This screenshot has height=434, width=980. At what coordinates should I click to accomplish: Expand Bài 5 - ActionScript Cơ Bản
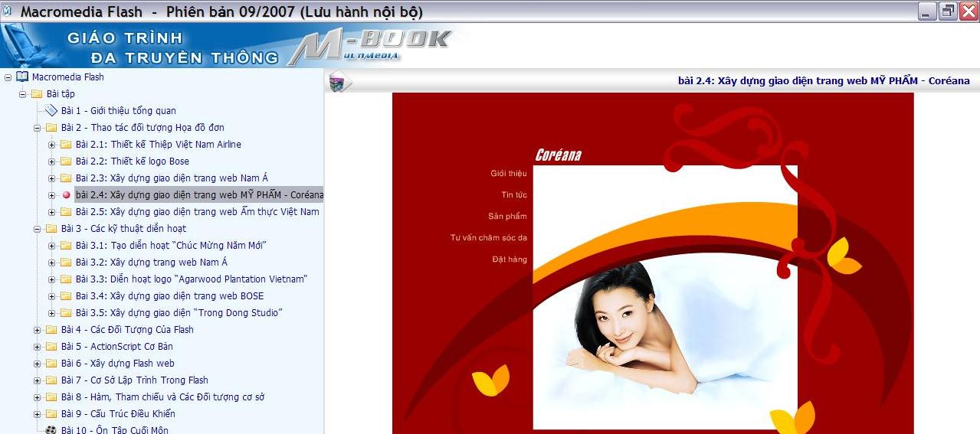(37, 347)
